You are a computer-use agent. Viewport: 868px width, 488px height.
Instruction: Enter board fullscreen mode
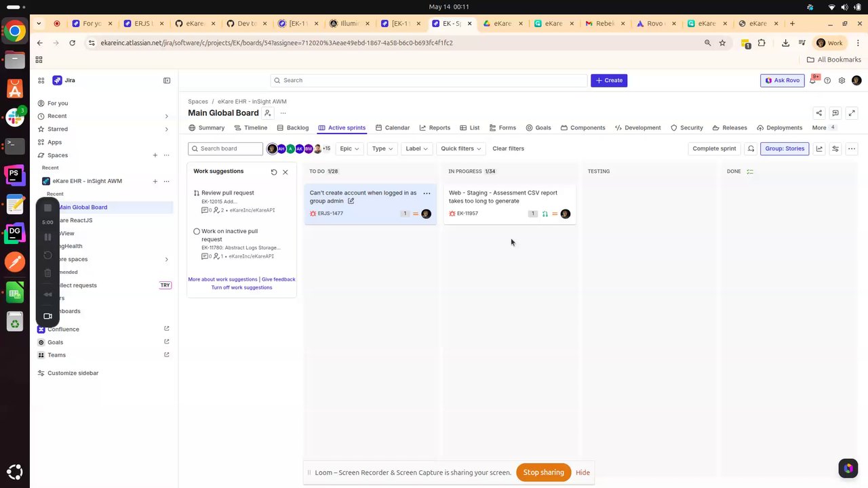point(852,113)
